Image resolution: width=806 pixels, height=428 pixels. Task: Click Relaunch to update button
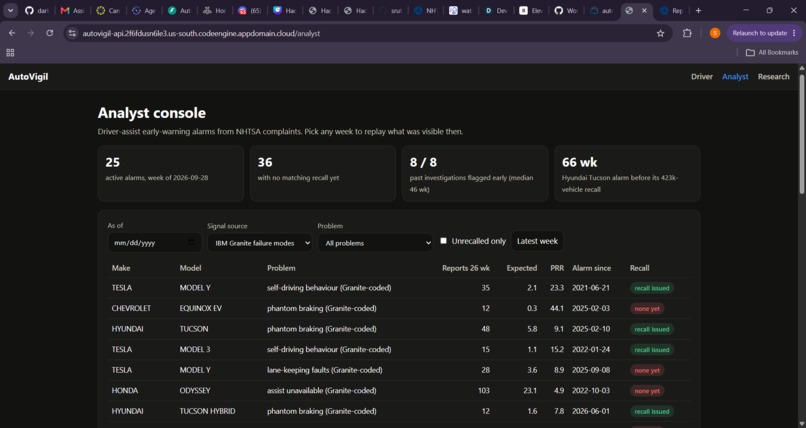pos(764,33)
